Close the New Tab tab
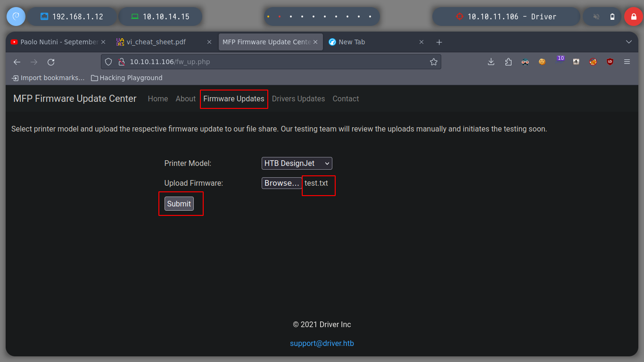Screen dimensions: 644x362 pyautogui.click(x=421, y=42)
